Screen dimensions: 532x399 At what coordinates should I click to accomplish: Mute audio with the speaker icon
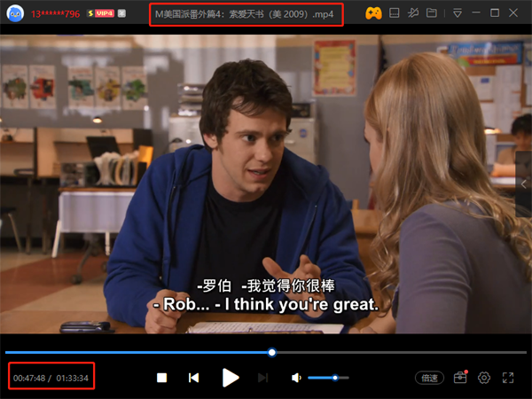click(x=296, y=378)
